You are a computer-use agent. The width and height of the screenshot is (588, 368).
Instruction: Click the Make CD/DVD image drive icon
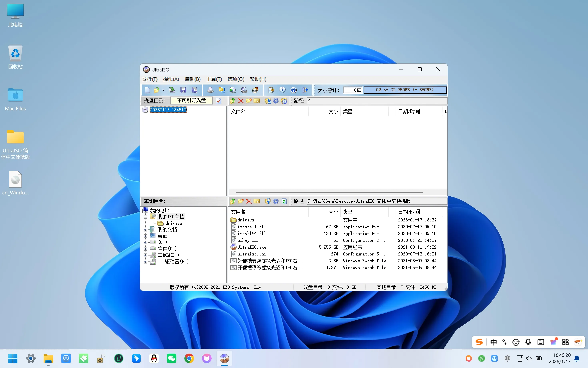[x=210, y=90]
